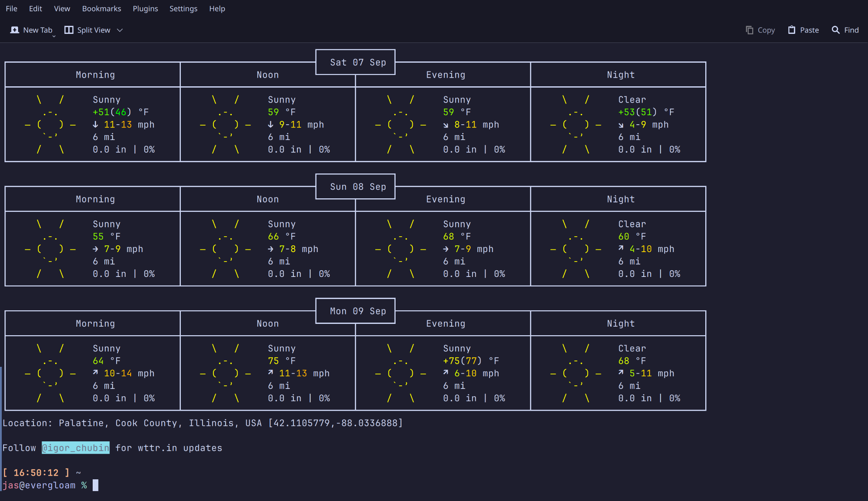Click the Paste clipboard icon
868x501 pixels.
click(792, 30)
